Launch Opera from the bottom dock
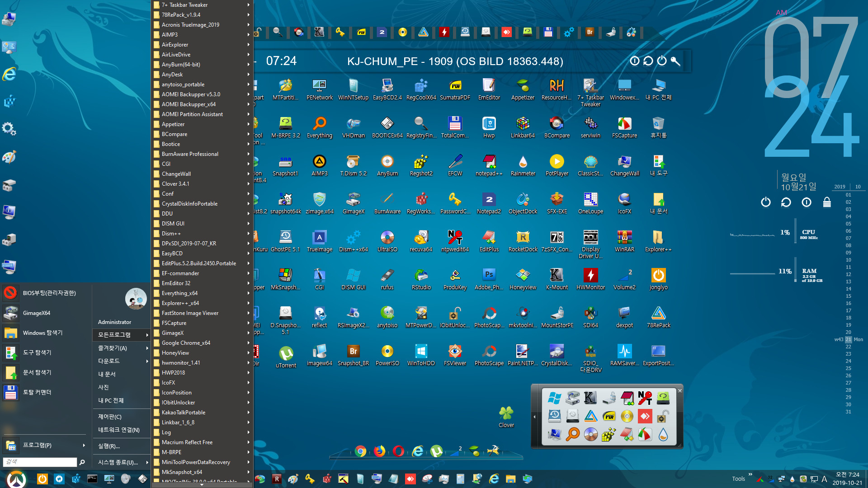This screenshot has width=868, height=488. [398, 451]
